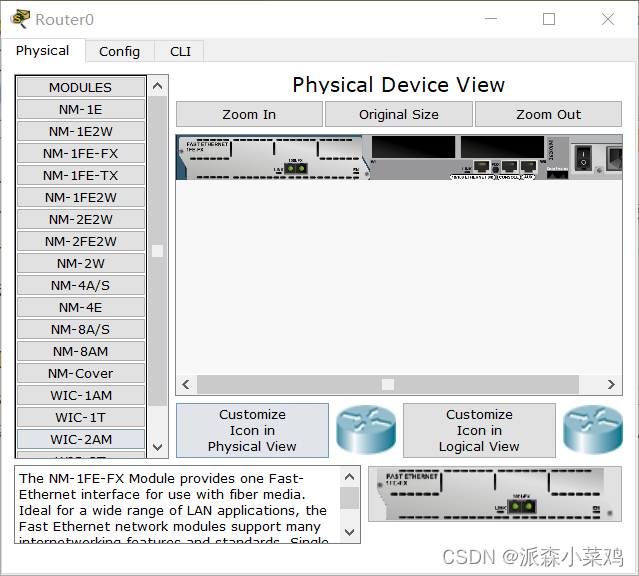Image resolution: width=639 pixels, height=576 pixels.
Task: Pick the NM-1FE2W module
Action: point(81,197)
